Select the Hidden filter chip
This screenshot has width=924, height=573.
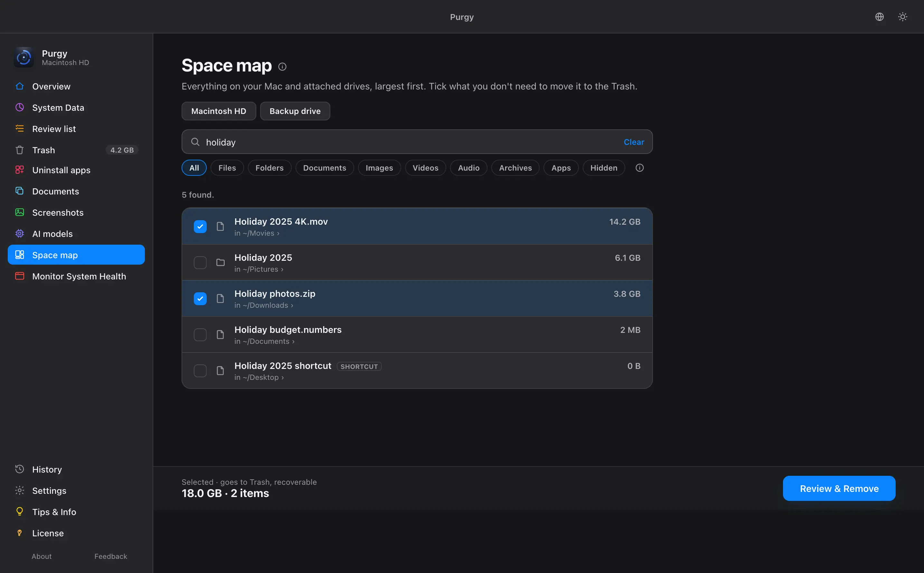604,168
